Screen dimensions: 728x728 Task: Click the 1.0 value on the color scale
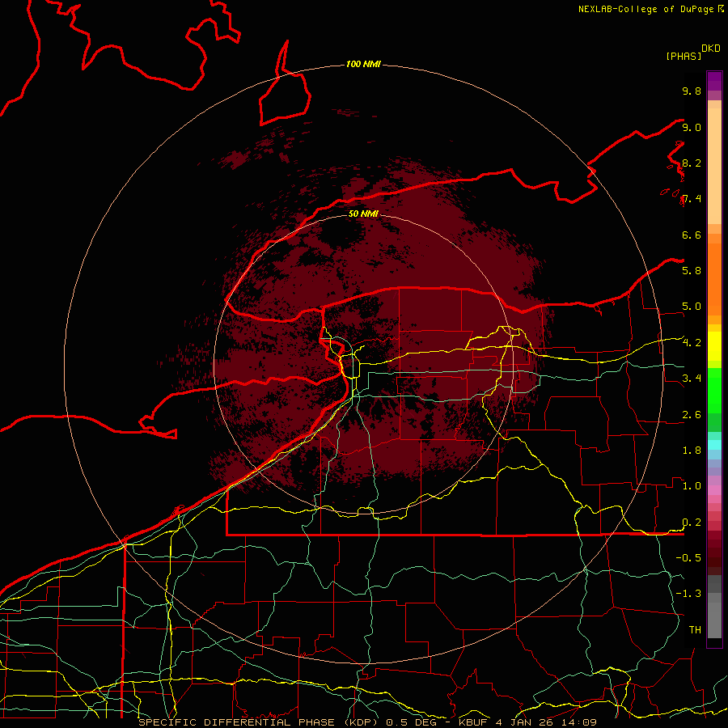[x=692, y=486]
